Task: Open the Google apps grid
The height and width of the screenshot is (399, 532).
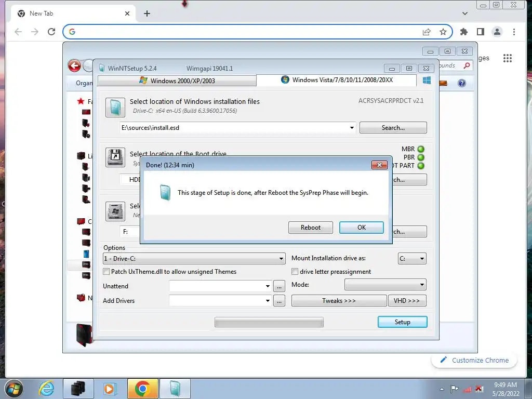Action: click(x=507, y=58)
